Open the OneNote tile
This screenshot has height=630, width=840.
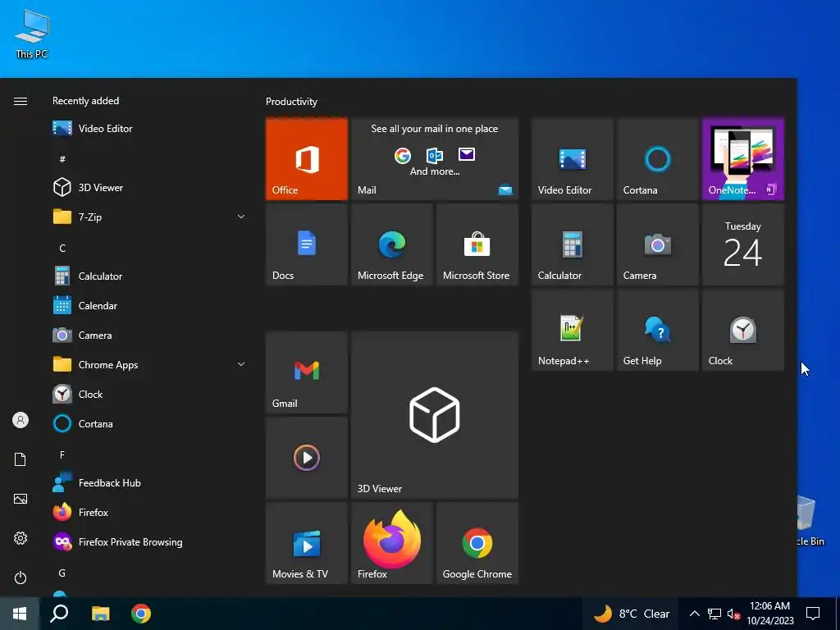pos(743,159)
